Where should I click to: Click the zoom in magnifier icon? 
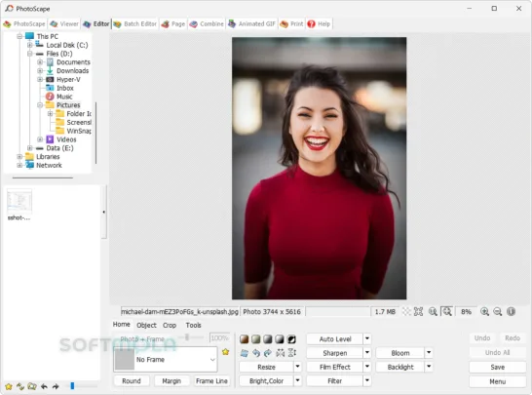(x=484, y=311)
